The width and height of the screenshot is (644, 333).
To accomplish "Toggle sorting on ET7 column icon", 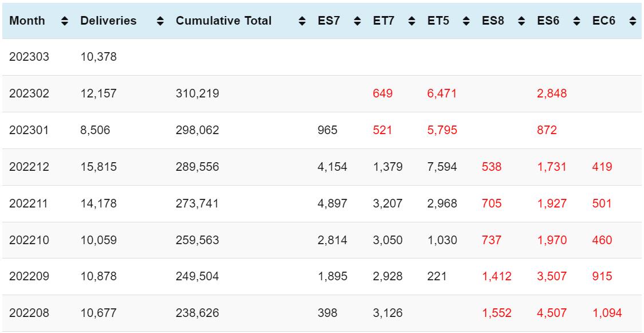I will click(411, 21).
